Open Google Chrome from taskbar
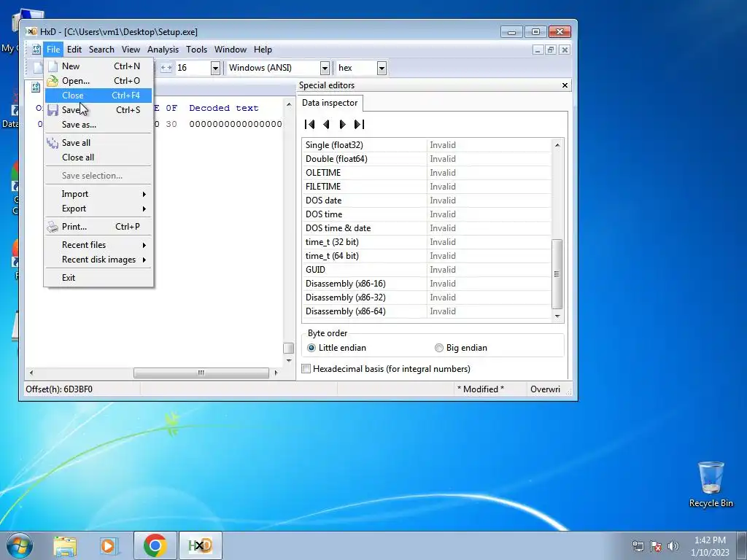The width and height of the screenshot is (747, 560). tap(155, 545)
